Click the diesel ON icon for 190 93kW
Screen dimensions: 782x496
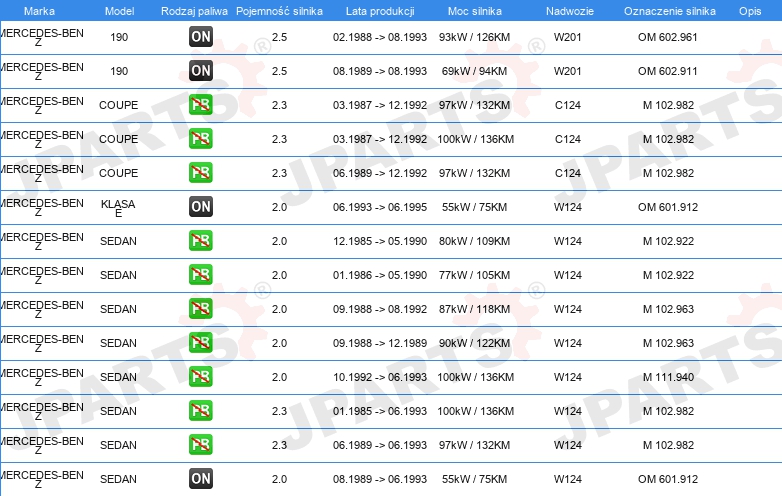pos(200,36)
